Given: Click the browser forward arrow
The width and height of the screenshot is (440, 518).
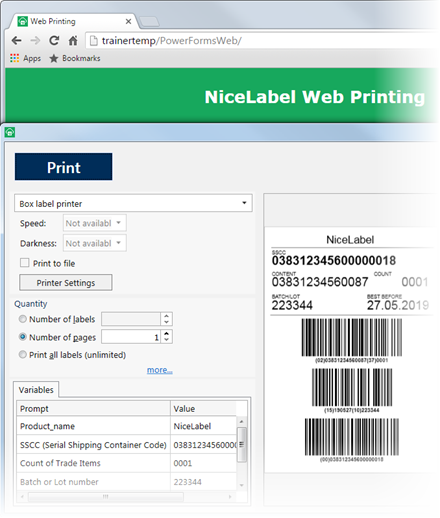Looking at the screenshot, I should tap(35, 41).
